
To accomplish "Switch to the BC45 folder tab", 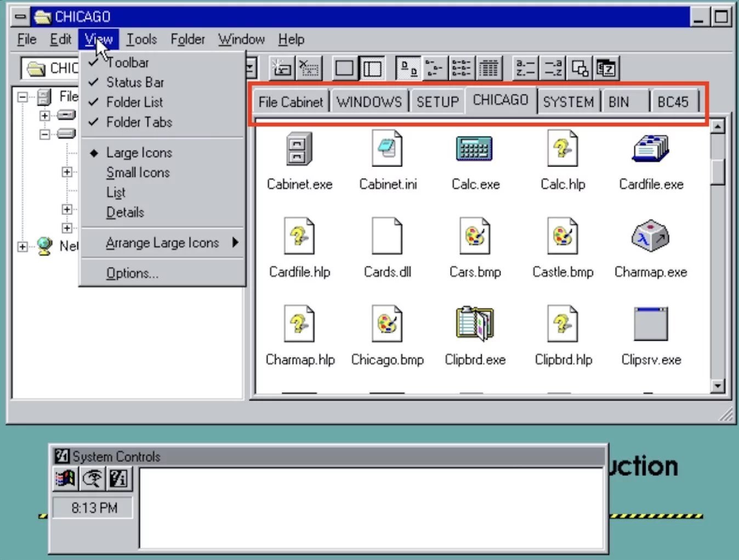I will [x=673, y=102].
